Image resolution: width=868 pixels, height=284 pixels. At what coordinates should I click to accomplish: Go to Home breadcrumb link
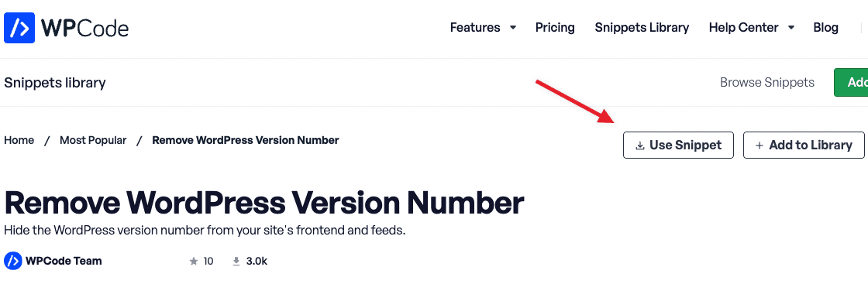point(19,140)
